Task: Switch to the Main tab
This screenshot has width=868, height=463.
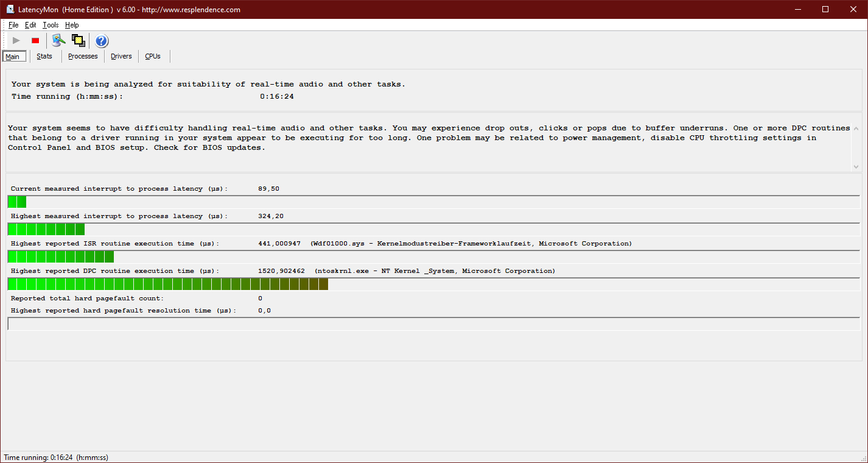Action: coord(15,56)
